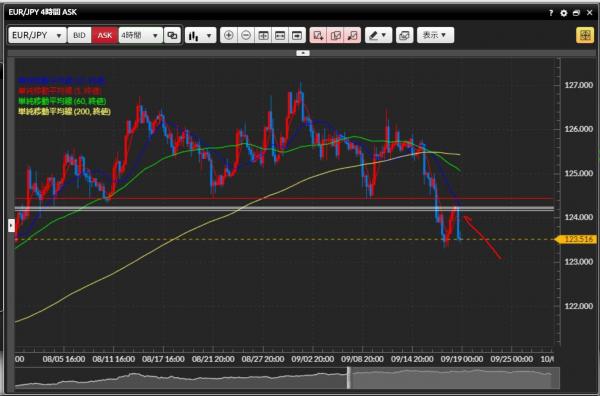The width and height of the screenshot is (600, 396).
Task: Click the range slider handle below chart
Action: click(349, 378)
